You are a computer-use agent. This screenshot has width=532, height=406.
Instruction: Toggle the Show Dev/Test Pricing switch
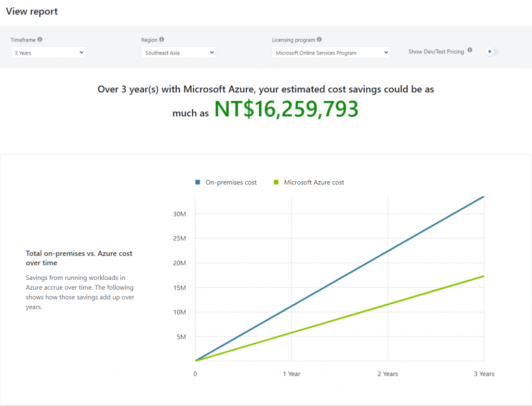tap(492, 51)
